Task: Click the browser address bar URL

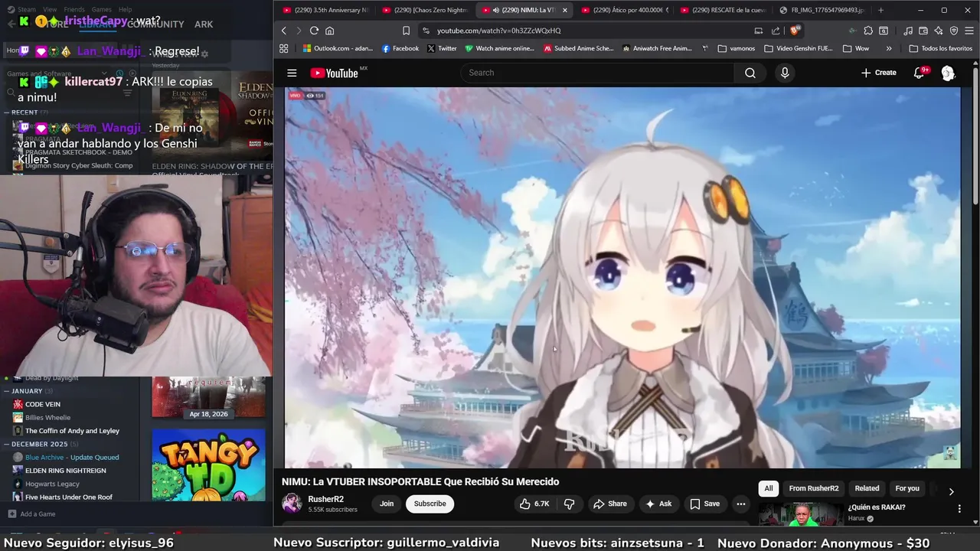Action: (x=499, y=31)
